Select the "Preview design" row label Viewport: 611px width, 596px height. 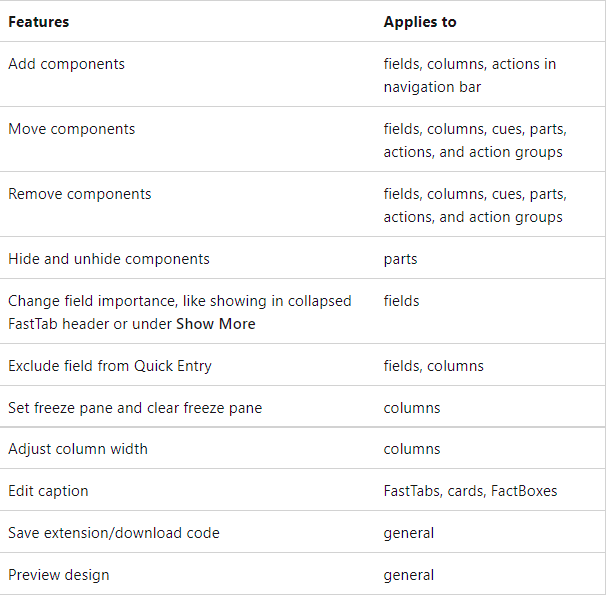click(59, 575)
